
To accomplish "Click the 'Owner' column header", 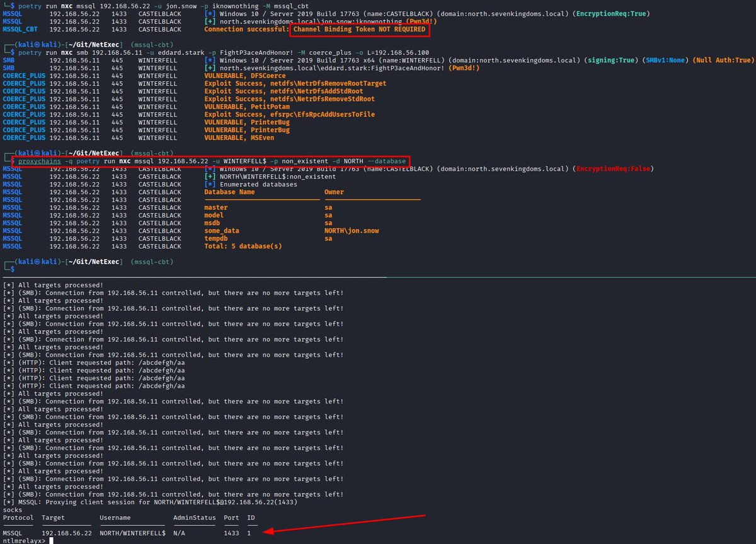I will 334,192.
